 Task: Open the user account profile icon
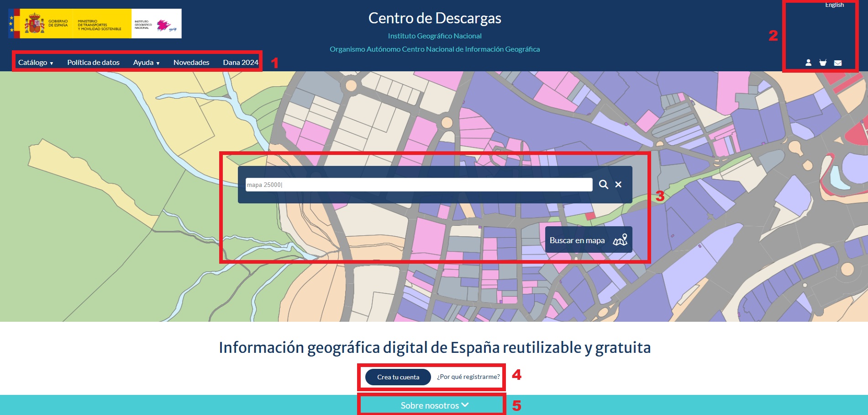coord(808,63)
